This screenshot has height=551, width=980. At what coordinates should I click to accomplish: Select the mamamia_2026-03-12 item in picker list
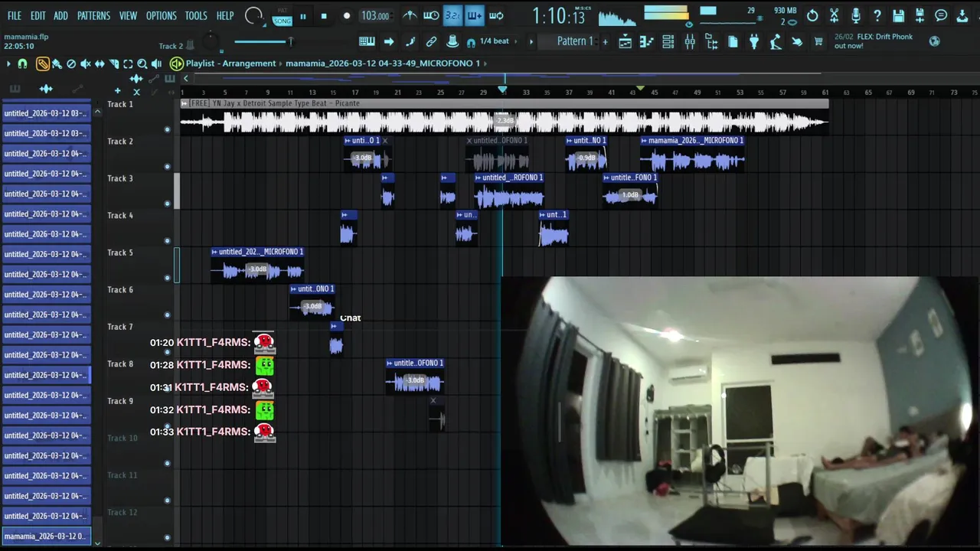pos(46,536)
